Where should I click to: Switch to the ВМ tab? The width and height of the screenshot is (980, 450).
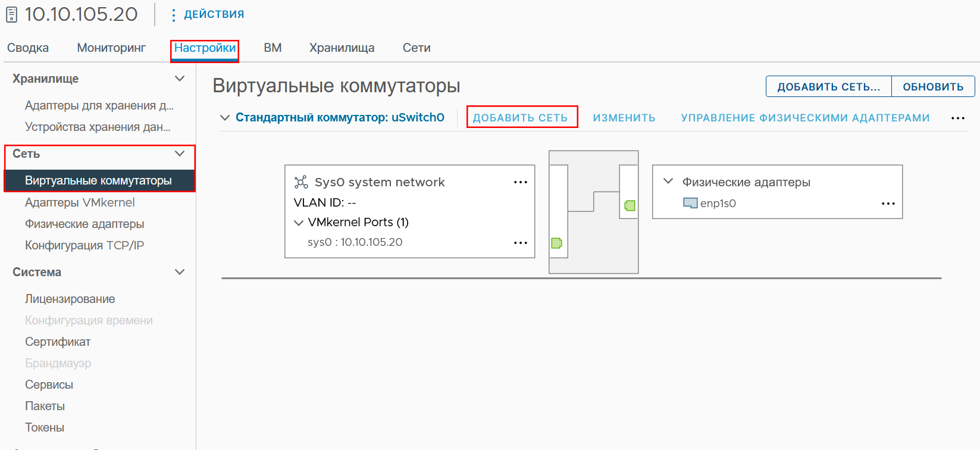coord(273,48)
